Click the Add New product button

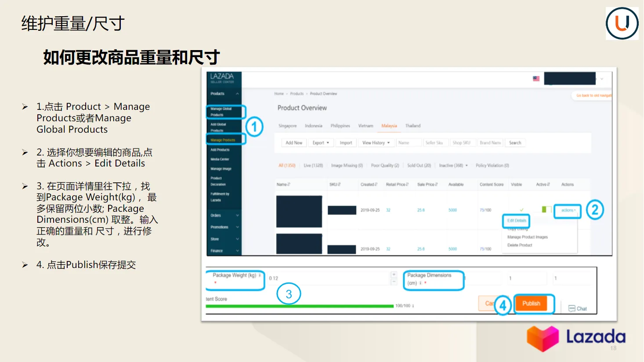(293, 142)
